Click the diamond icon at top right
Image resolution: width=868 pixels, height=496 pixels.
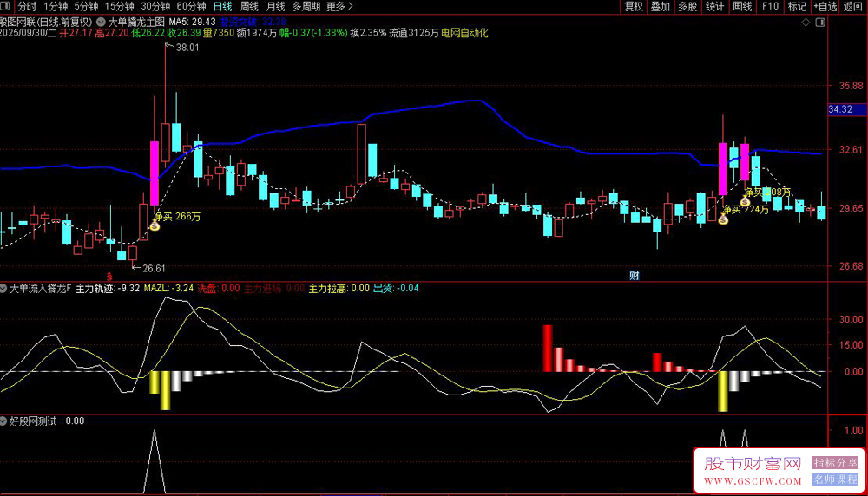point(806,21)
